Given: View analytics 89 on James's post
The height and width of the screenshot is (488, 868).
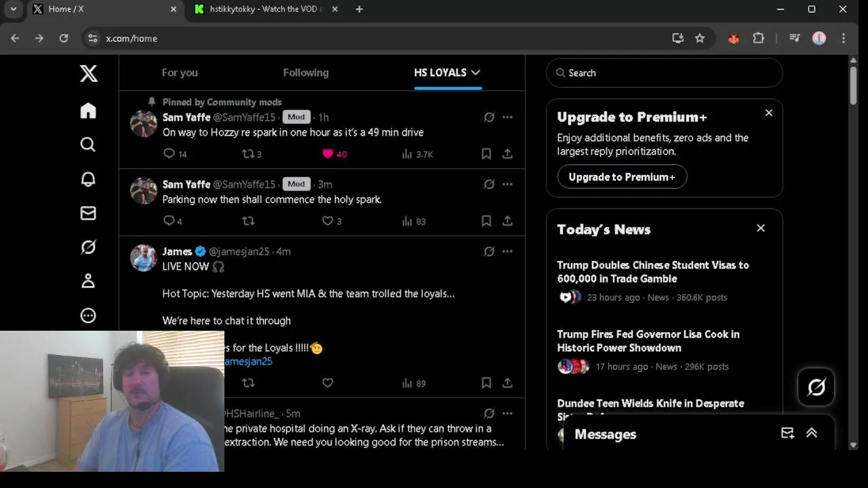Looking at the screenshot, I should 414,383.
